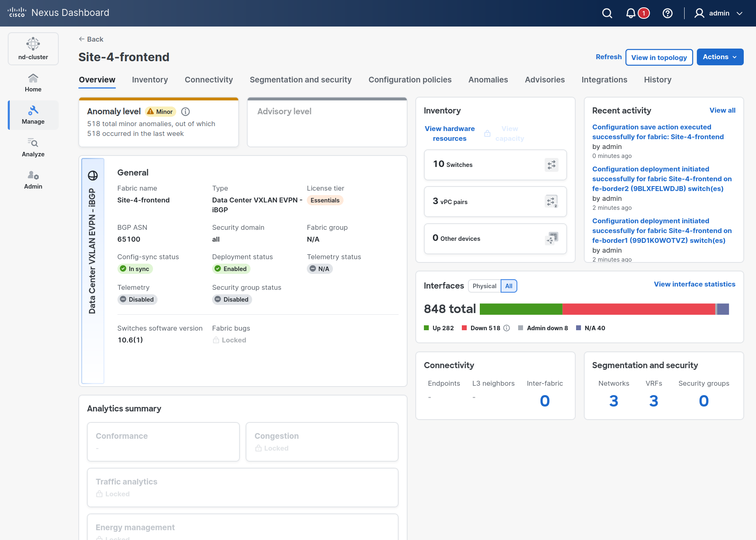This screenshot has height=540, width=756.
Task: Expand the Actions dropdown
Action: [x=720, y=57]
